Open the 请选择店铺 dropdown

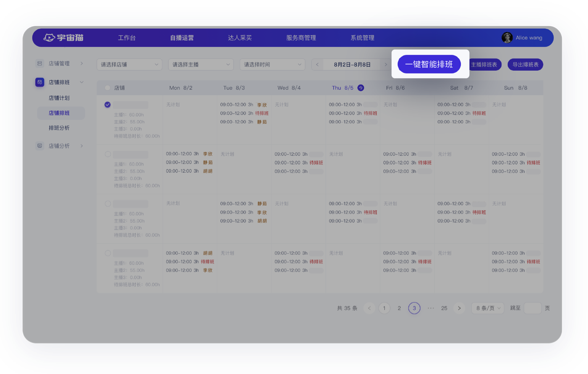pyautogui.click(x=129, y=65)
